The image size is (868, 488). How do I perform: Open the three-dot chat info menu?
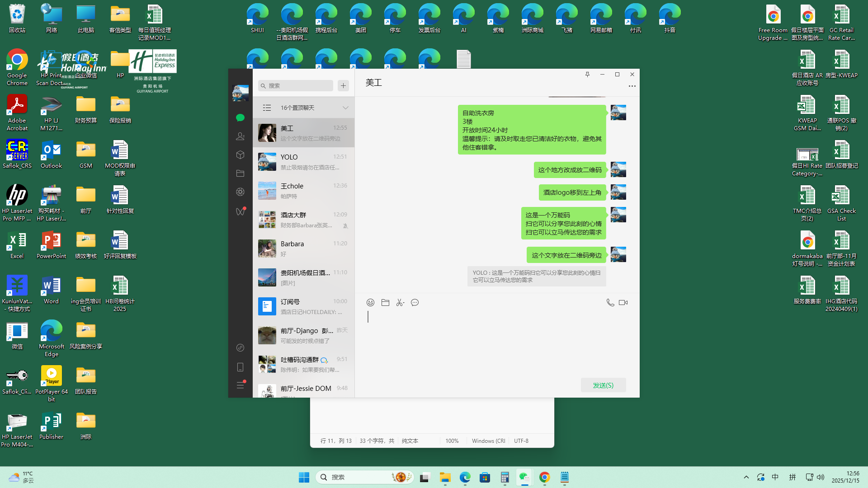tap(632, 86)
